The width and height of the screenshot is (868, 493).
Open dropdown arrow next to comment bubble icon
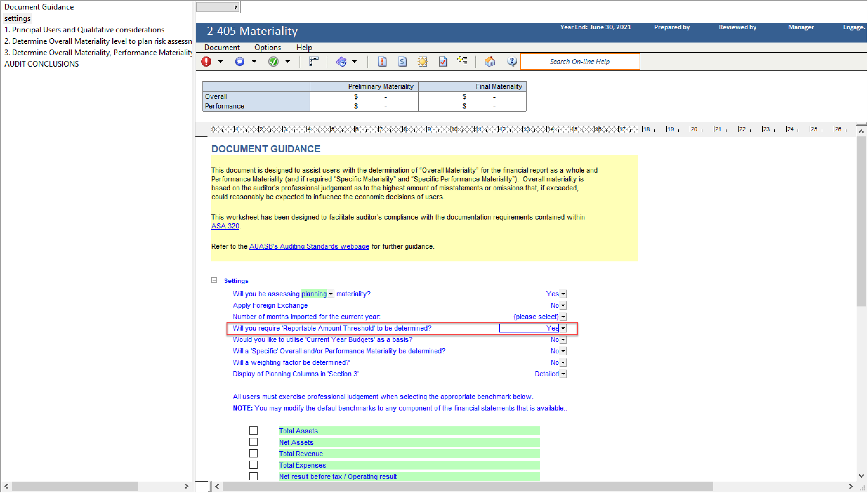tap(254, 62)
